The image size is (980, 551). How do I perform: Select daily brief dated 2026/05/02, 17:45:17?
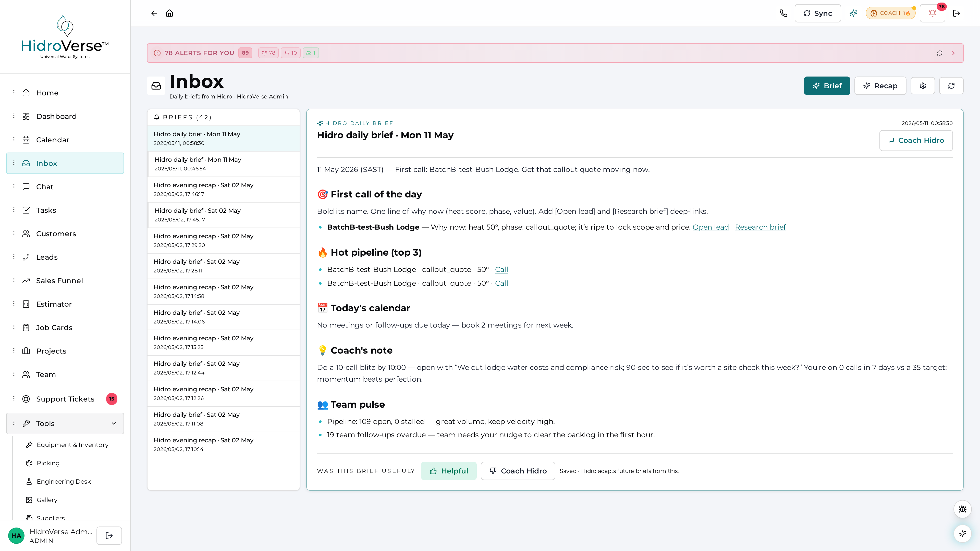(224, 215)
